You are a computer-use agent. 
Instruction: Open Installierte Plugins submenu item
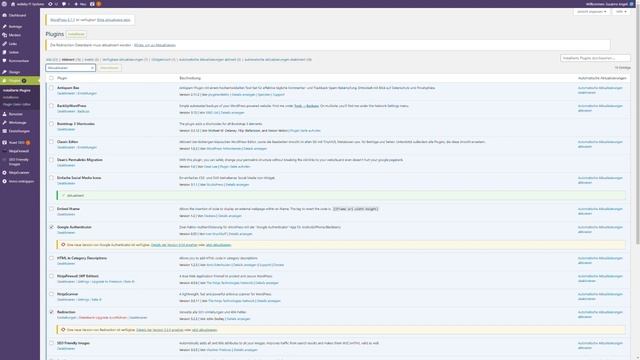tap(17, 90)
